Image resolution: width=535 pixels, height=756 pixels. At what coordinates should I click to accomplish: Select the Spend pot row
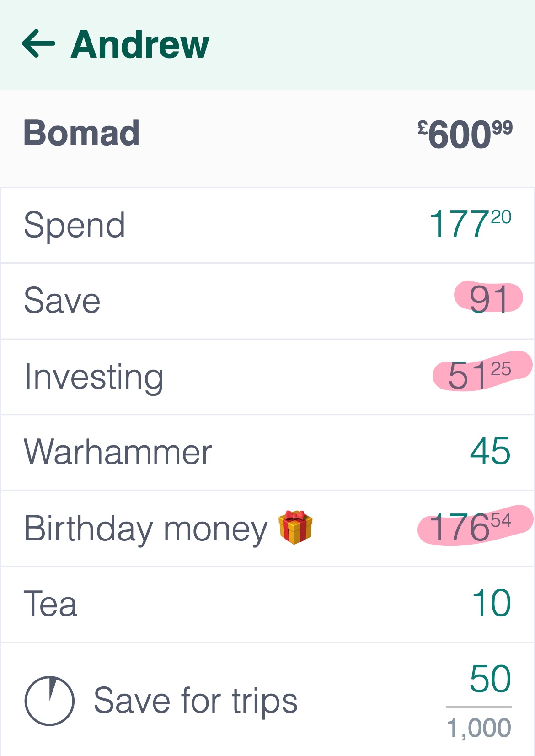point(267,225)
